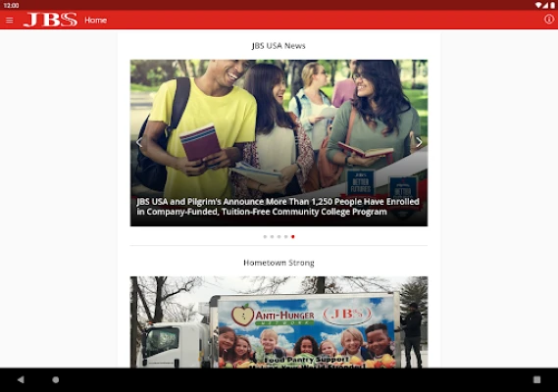
Task: Tap the JBS logo in header
Action: point(50,20)
